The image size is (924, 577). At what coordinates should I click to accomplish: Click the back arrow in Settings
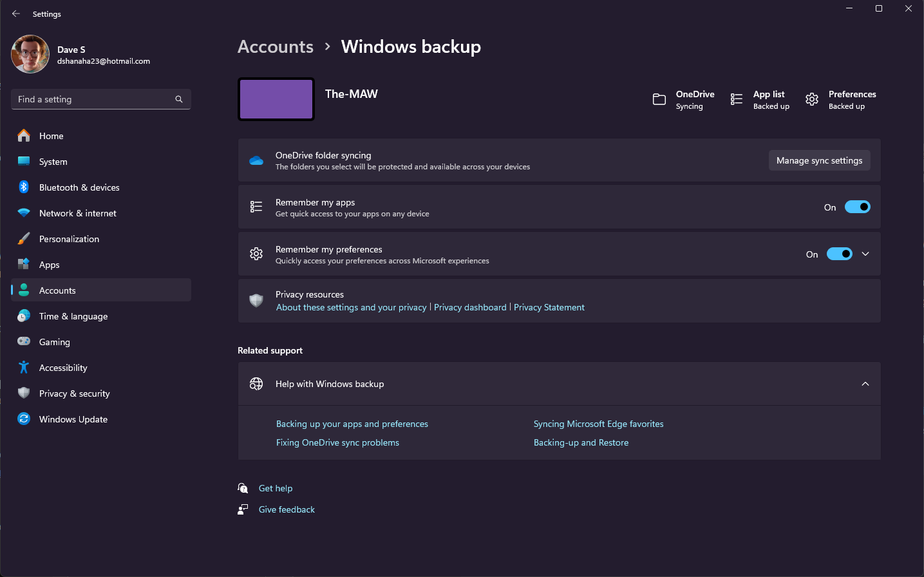pyautogui.click(x=16, y=14)
